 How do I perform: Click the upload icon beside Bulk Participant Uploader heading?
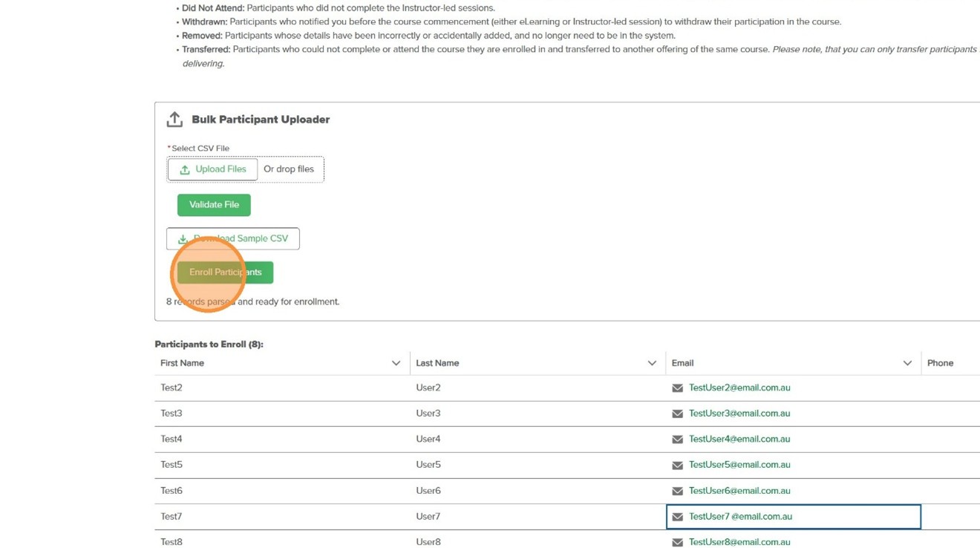coord(174,119)
